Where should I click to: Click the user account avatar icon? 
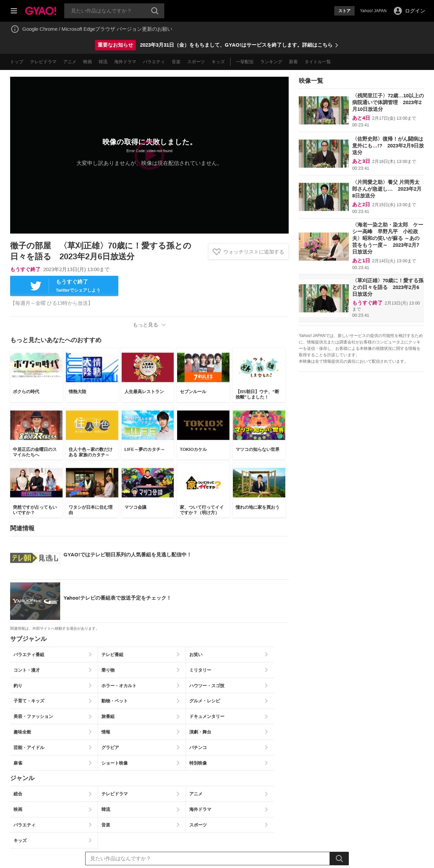coord(398,11)
